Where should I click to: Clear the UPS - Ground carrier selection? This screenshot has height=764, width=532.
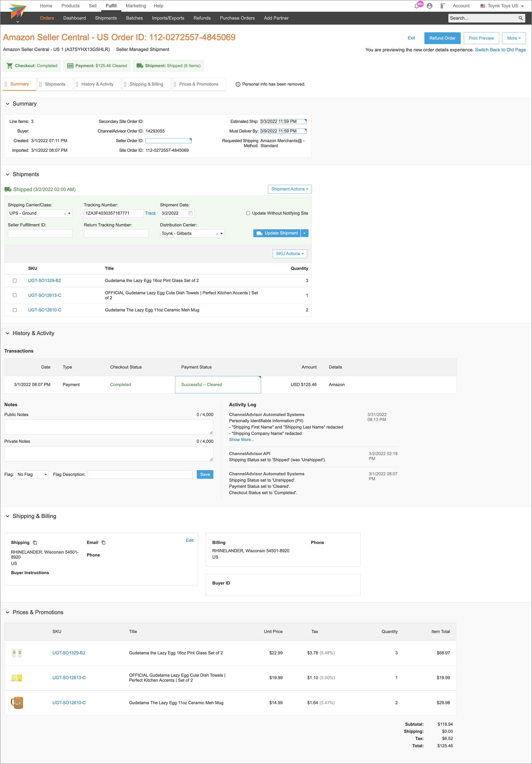click(65, 214)
